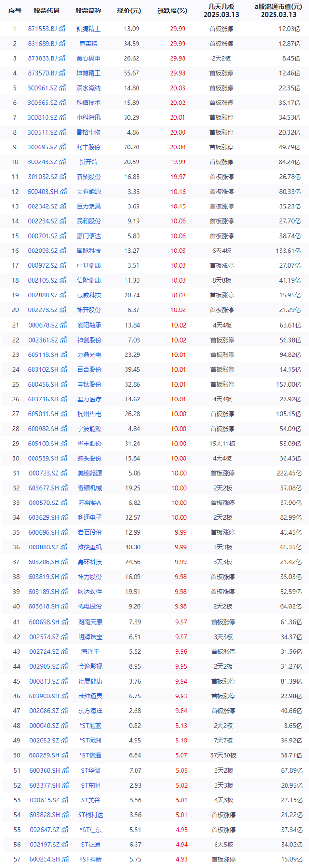
Task: Open stock name link 苏常柴A
Action: point(90,503)
